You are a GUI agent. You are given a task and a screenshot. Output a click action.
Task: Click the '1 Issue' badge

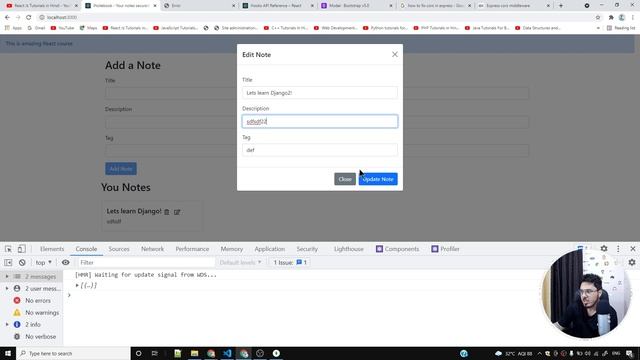pos(290,262)
